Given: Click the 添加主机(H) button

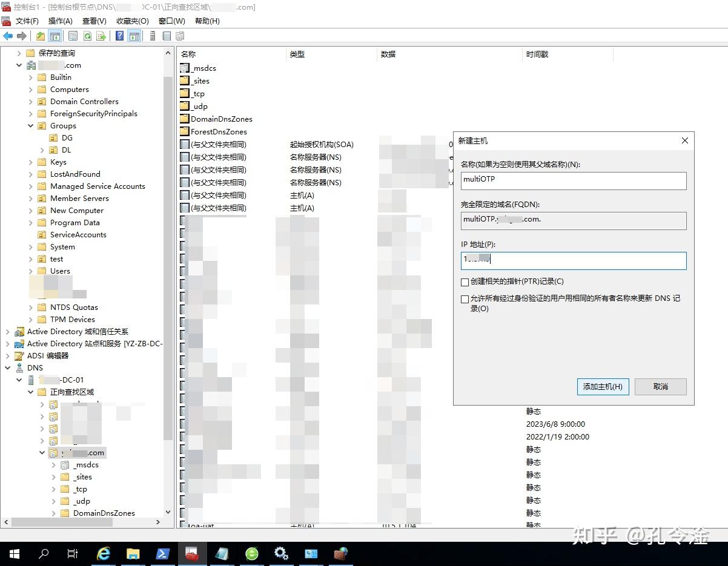Looking at the screenshot, I should [x=603, y=387].
